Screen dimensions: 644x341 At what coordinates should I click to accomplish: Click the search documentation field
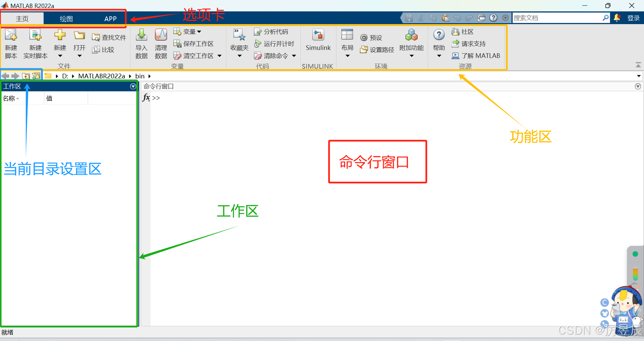pyautogui.click(x=557, y=18)
